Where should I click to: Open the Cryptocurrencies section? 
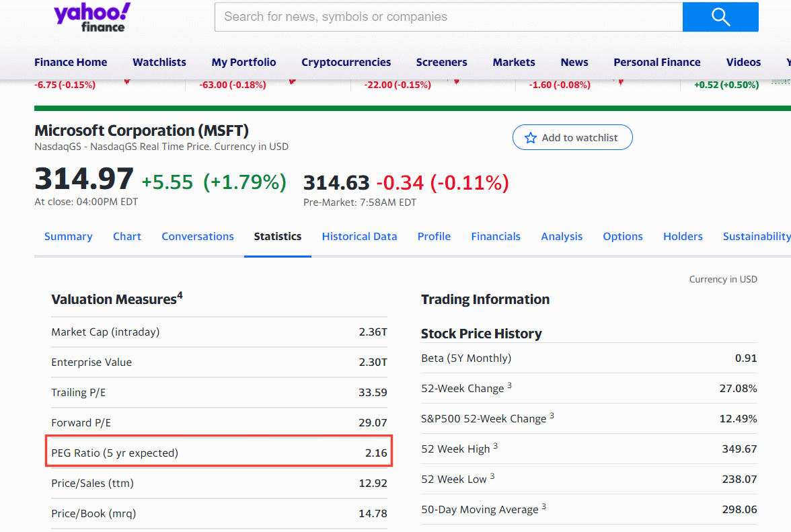click(x=346, y=62)
